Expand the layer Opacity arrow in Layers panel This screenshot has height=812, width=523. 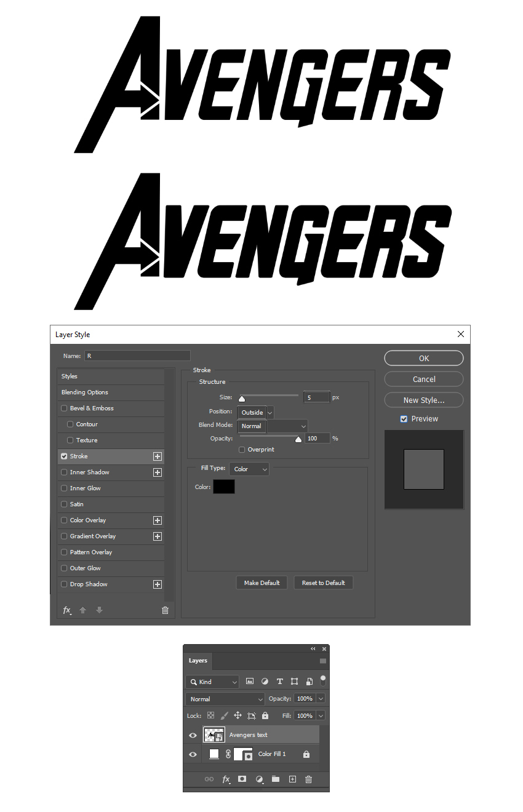[321, 699]
